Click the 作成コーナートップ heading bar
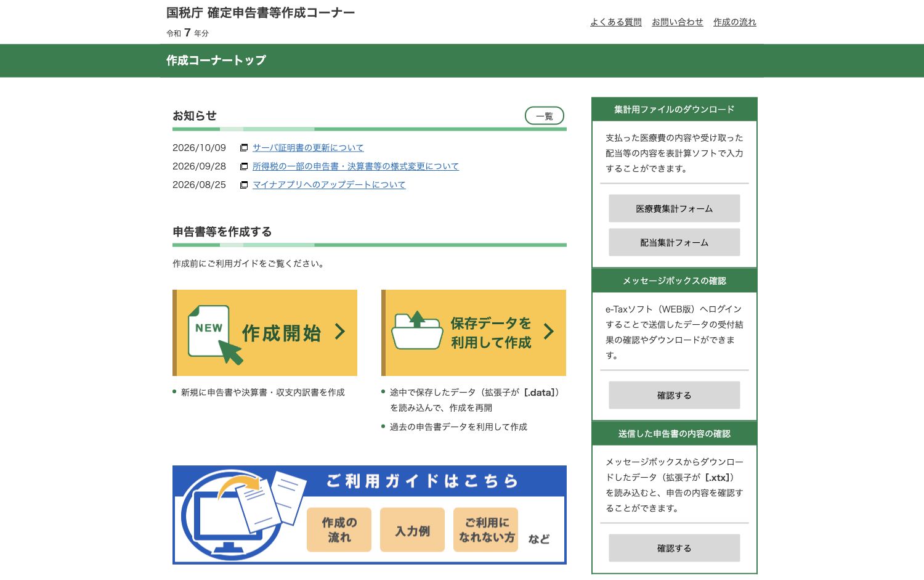This screenshot has height=580, width=924. [462, 60]
